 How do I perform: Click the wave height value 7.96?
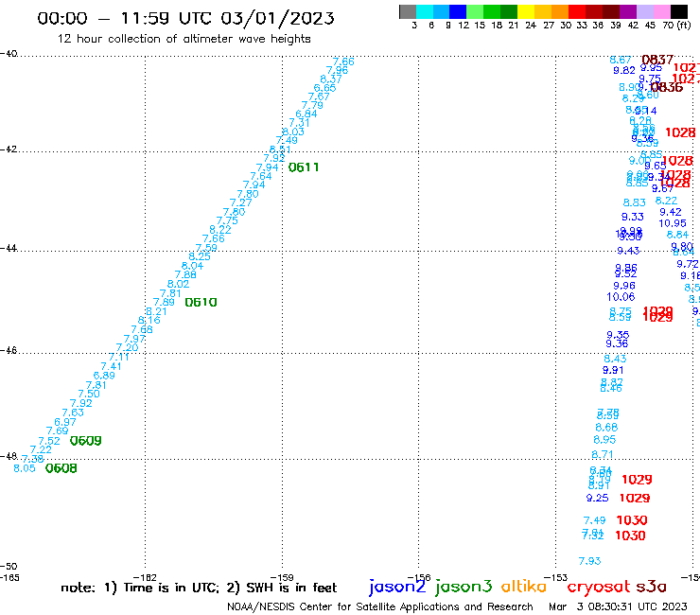coord(337,70)
